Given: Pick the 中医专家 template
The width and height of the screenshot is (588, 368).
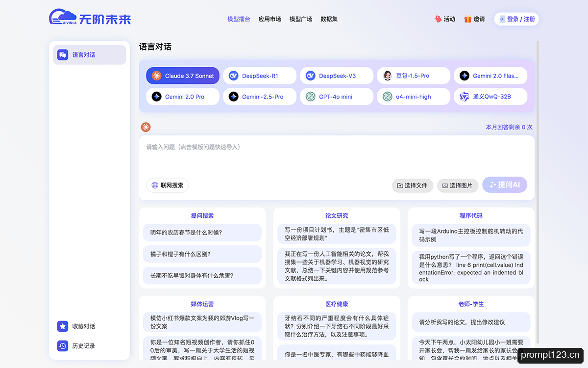Looking at the screenshot, I should coord(337,352).
